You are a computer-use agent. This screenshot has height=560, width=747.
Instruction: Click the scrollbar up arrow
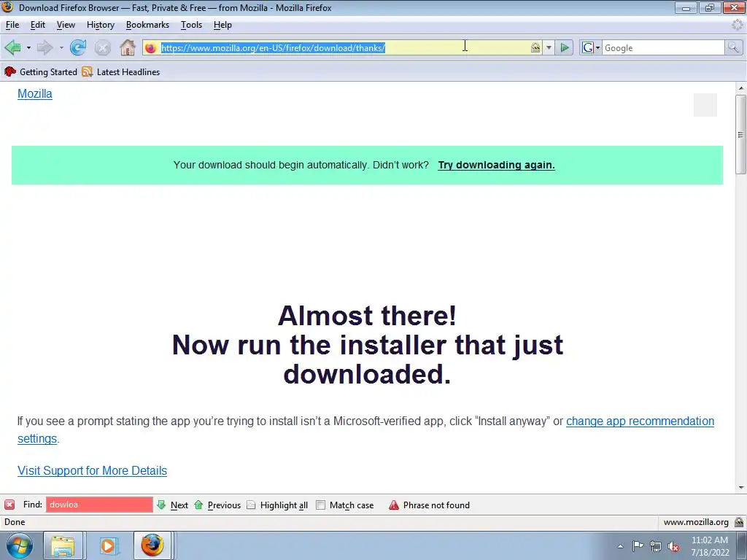[740, 88]
